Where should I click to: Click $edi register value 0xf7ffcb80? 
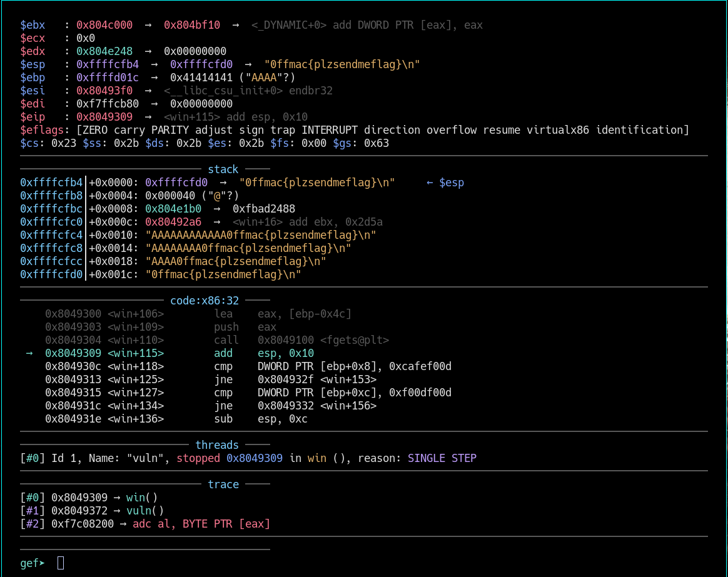(108, 104)
